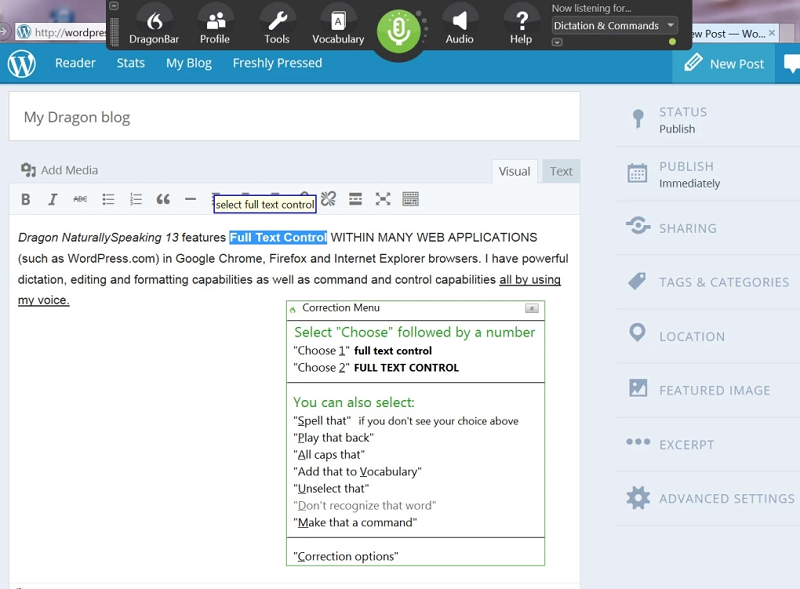The width and height of the screenshot is (800, 589).
Task: Toggle the green microphone button
Action: click(x=399, y=31)
